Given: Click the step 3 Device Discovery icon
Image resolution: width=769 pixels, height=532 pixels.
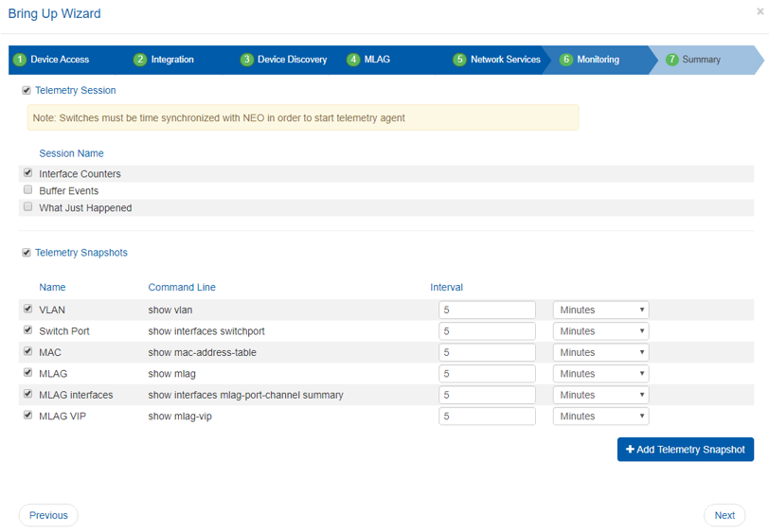Looking at the screenshot, I should pos(246,60).
